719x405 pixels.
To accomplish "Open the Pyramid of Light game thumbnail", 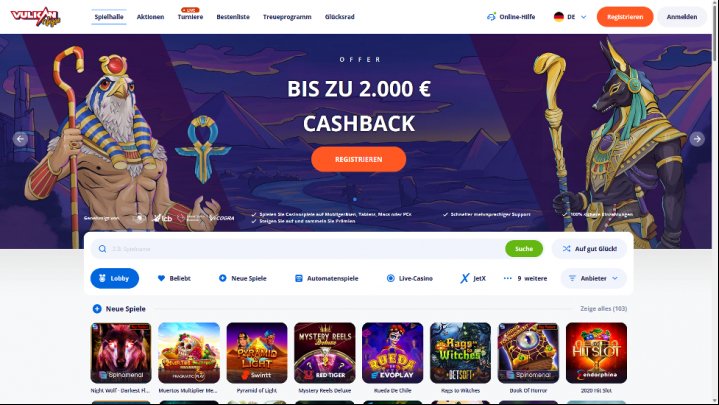I will coord(257,353).
